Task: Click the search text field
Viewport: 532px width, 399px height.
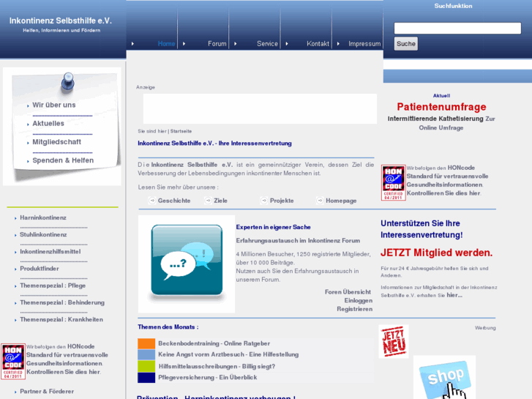Action: tap(457, 28)
